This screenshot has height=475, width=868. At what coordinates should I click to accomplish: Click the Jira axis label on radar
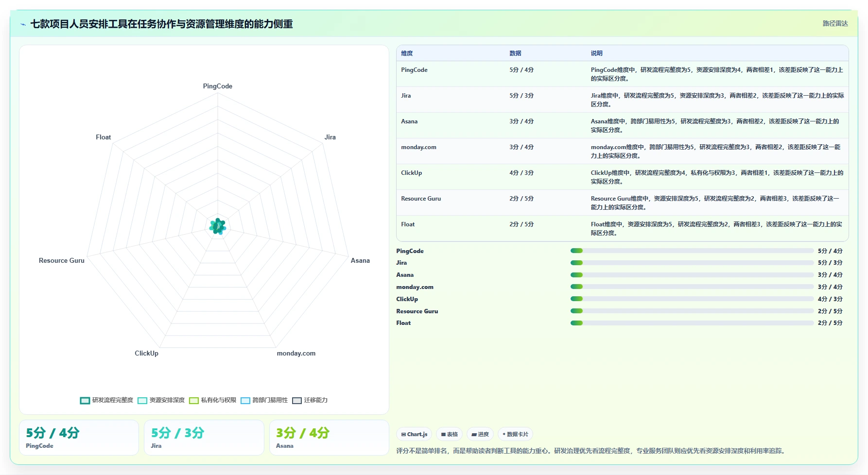pyautogui.click(x=330, y=137)
